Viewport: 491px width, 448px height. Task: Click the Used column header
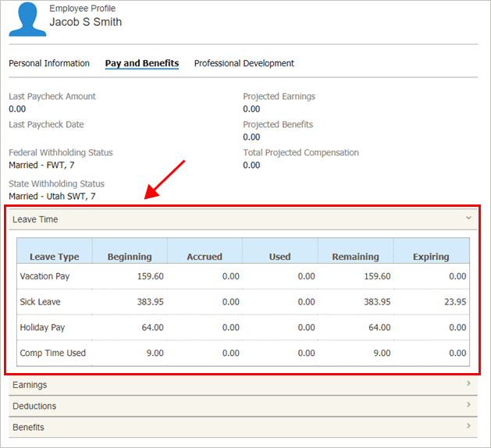(x=279, y=256)
